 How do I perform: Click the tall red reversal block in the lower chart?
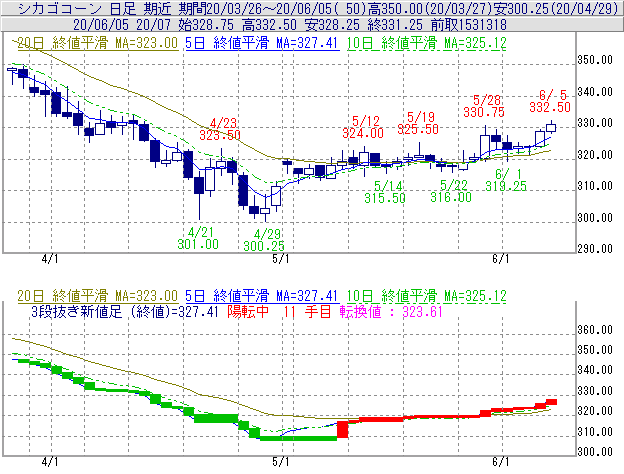343,429
